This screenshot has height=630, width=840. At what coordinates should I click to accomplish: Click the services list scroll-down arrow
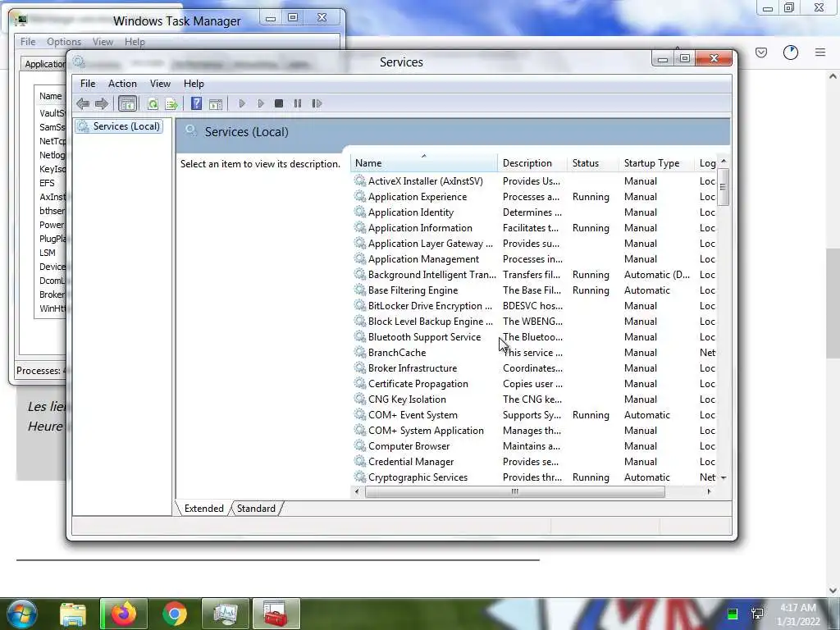point(724,477)
